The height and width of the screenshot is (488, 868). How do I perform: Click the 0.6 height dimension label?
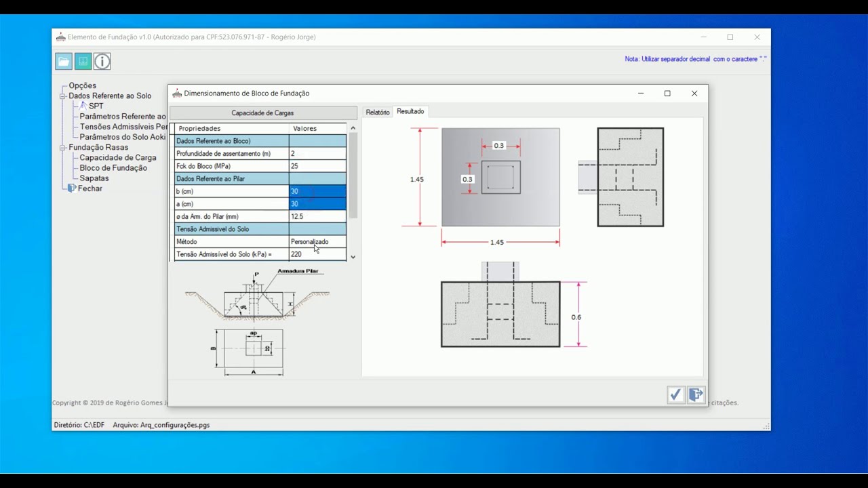[x=576, y=317]
